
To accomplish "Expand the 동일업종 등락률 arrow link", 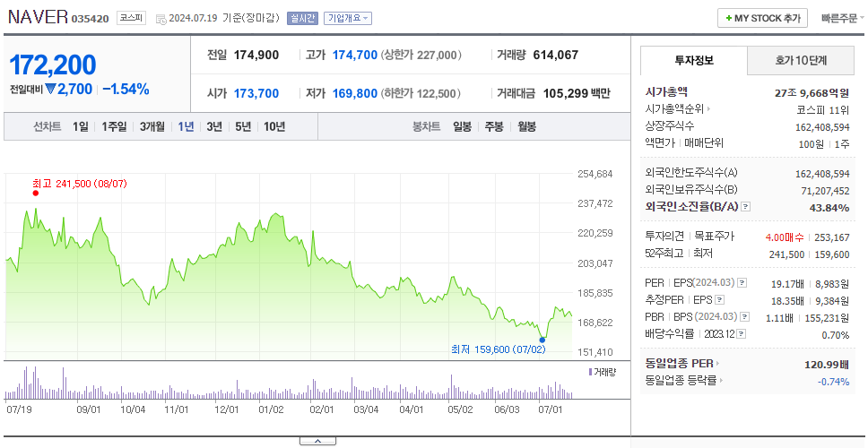I will click(723, 381).
